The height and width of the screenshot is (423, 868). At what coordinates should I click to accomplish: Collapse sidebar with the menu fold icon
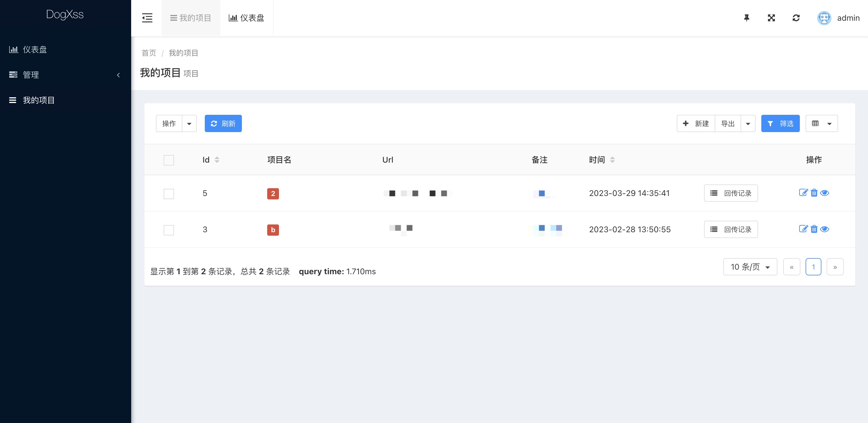coord(147,18)
